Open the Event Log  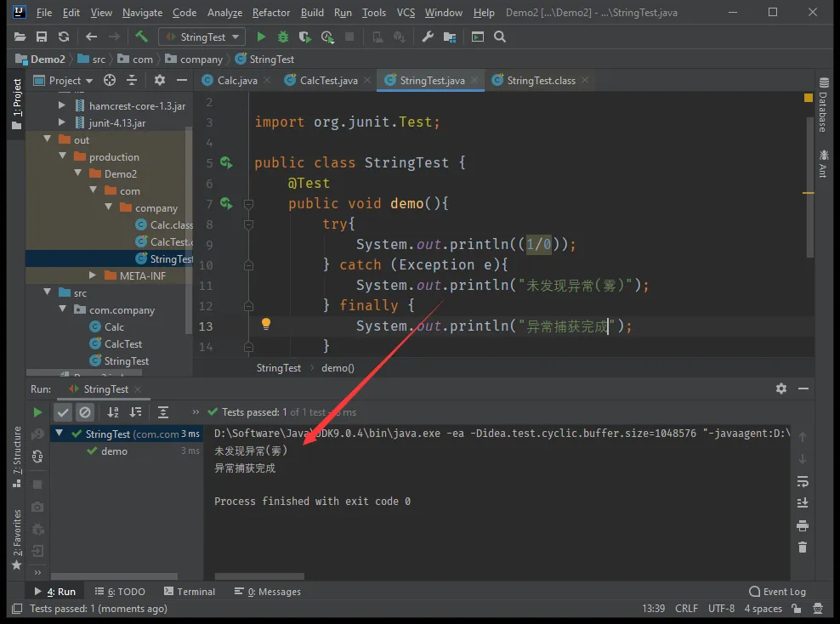(777, 592)
